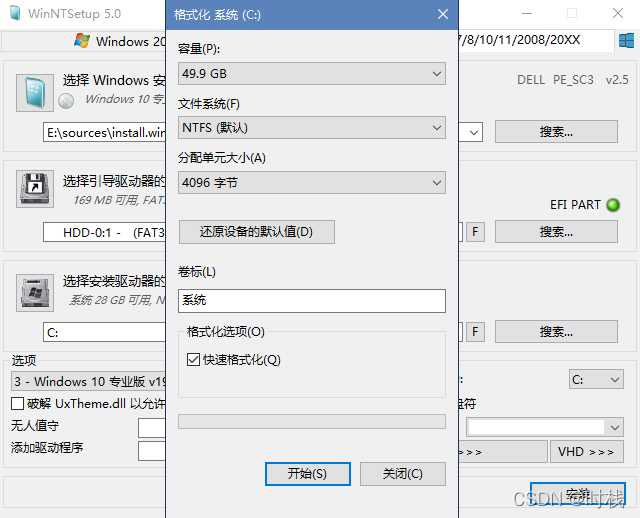Image resolution: width=640 pixels, height=518 pixels.
Task: Select the Windows 2000/XP tab in WinNTSetup
Action: click(84, 41)
